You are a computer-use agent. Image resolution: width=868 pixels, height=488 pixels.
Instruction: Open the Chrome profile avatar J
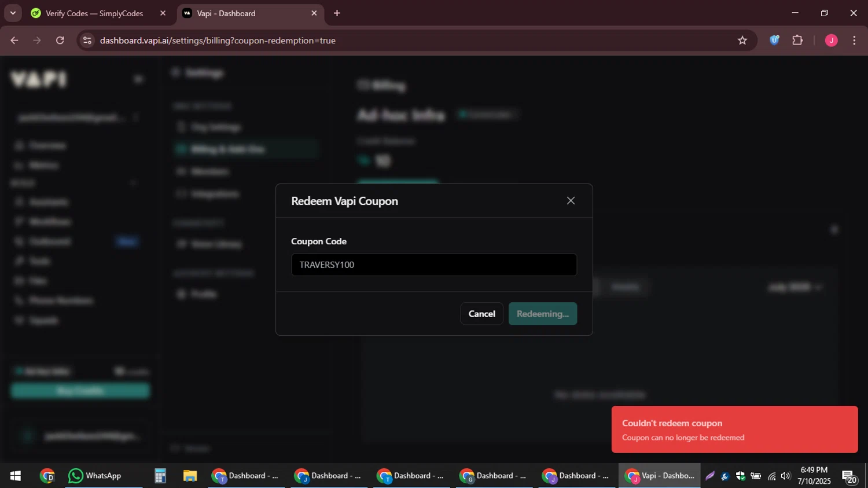coord(831,41)
